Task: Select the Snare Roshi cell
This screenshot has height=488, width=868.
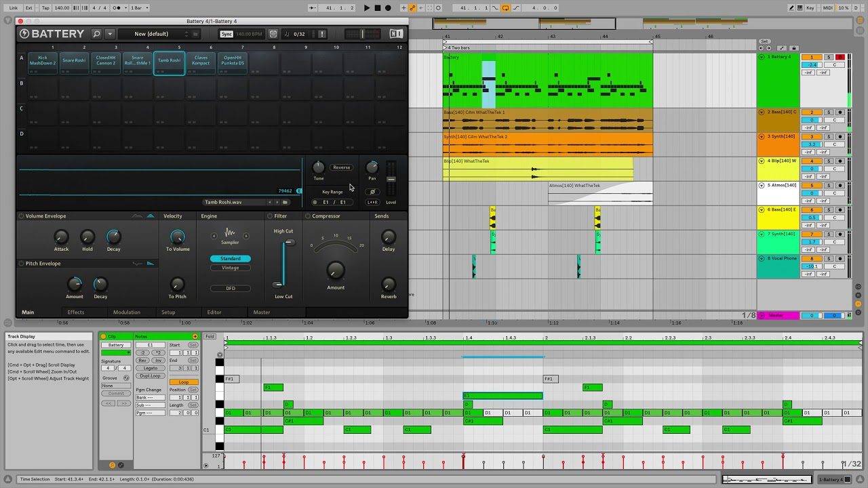Action: (75, 62)
